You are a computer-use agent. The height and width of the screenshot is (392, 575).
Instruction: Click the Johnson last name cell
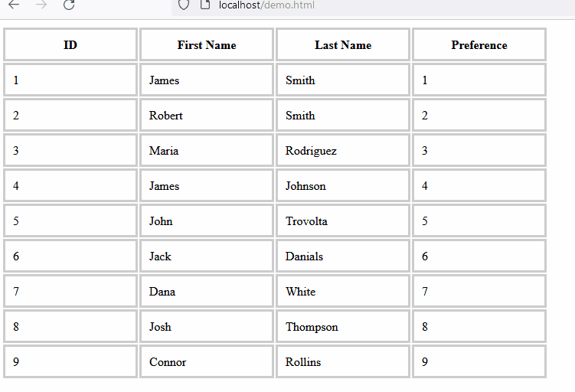coord(343,185)
